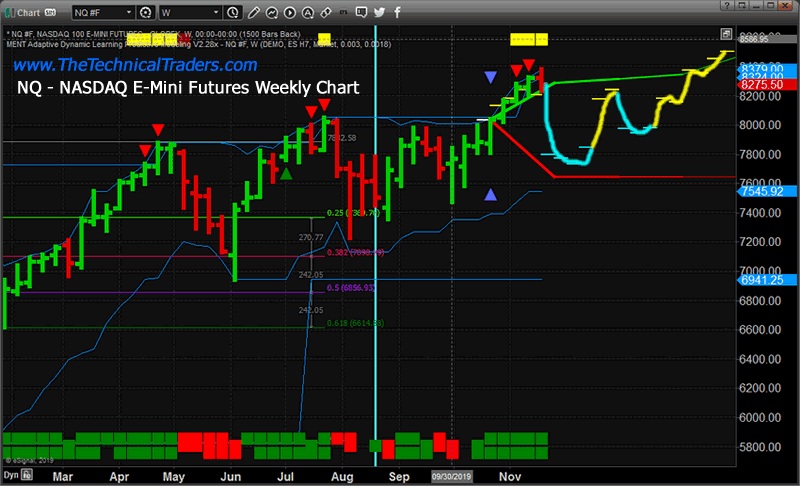Click the 7400.00 price axis value
The width and height of the screenshot is (800, 486).
click(760, 213)
